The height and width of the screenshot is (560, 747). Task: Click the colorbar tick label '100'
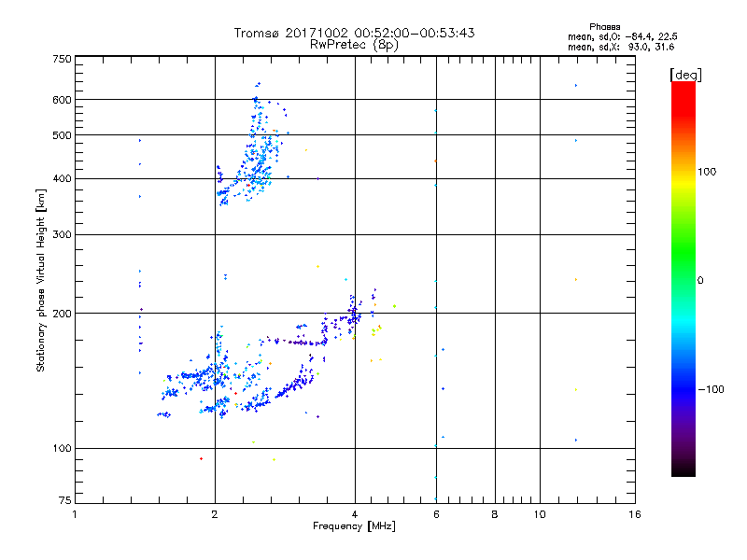coord(707,172)
